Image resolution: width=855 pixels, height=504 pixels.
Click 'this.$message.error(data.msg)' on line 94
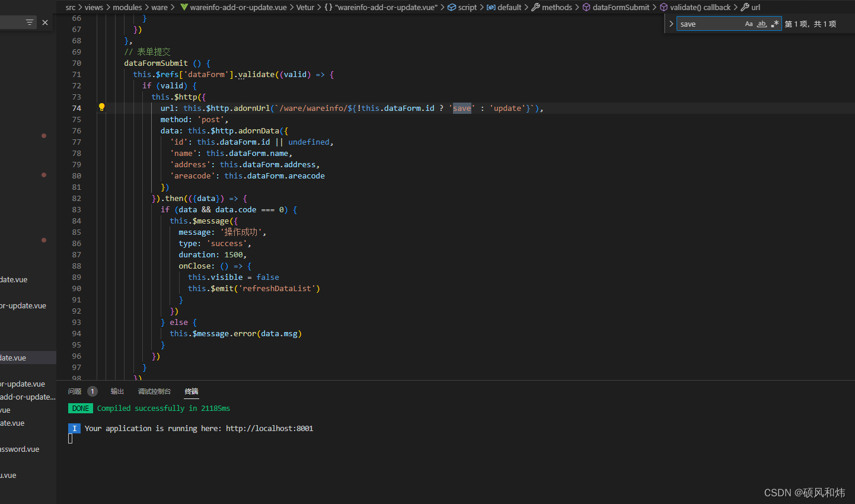point(236,333)
